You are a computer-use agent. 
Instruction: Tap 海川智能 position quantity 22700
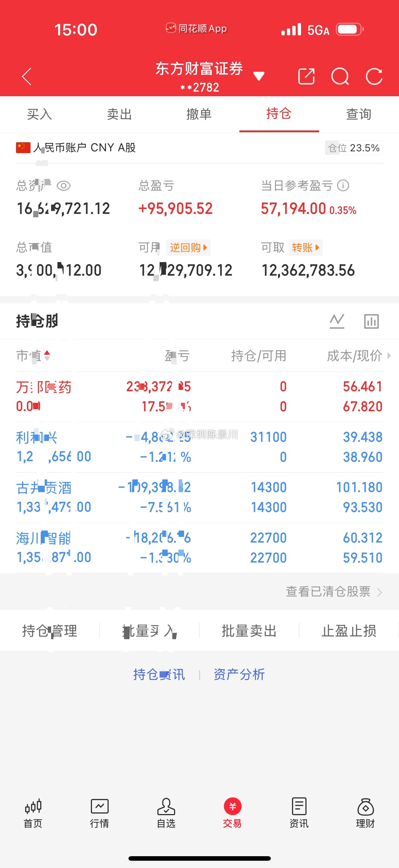[x=268, y=538]
